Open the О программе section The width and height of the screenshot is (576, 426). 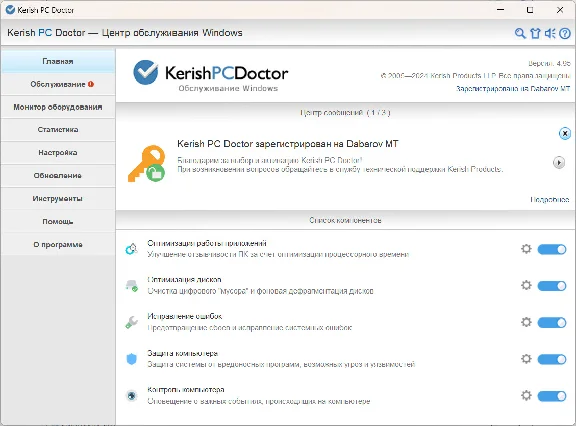(58, 244)
